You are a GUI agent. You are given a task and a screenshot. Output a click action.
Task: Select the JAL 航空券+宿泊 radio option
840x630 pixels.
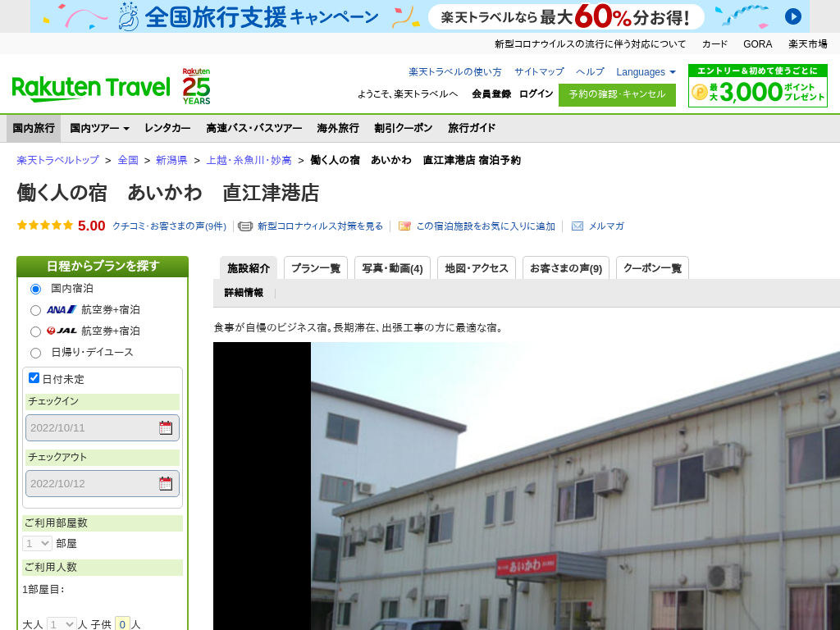coord(35,331)
